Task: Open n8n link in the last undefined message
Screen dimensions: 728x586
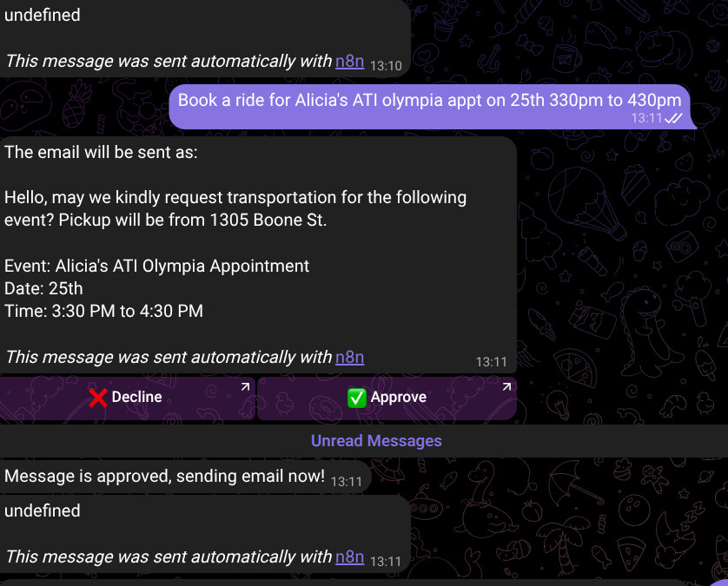Action: click(349, 556)
